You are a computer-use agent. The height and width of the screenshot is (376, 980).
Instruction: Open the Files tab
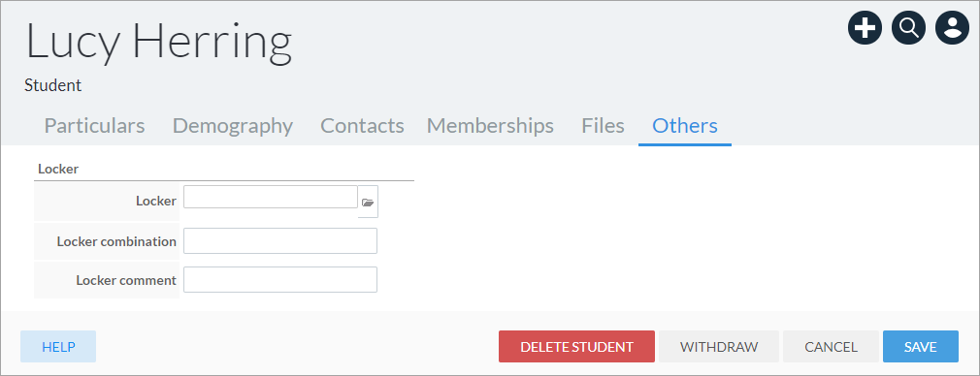[x=603, y=126]
